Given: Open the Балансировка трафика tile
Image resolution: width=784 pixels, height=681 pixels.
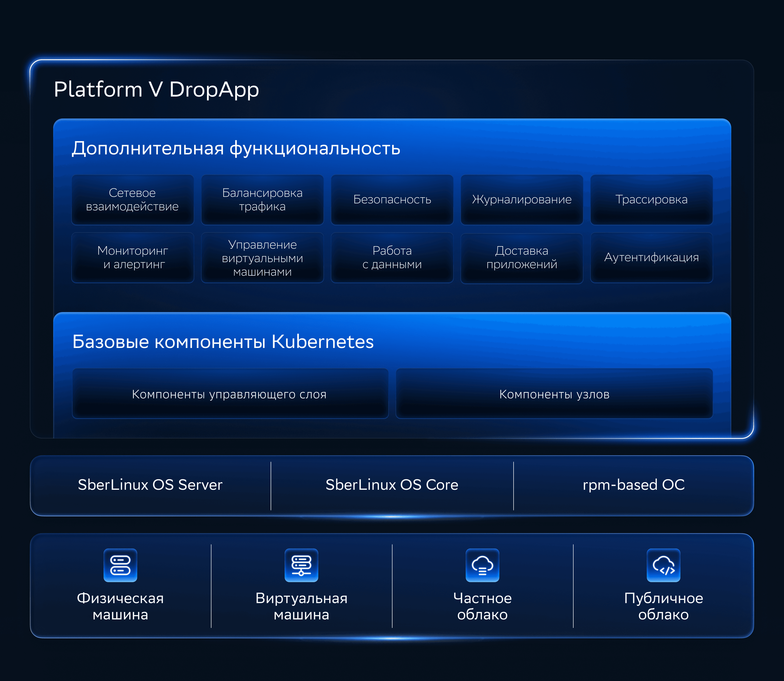Looking at the screenshot, I should (x=262, y=199).
